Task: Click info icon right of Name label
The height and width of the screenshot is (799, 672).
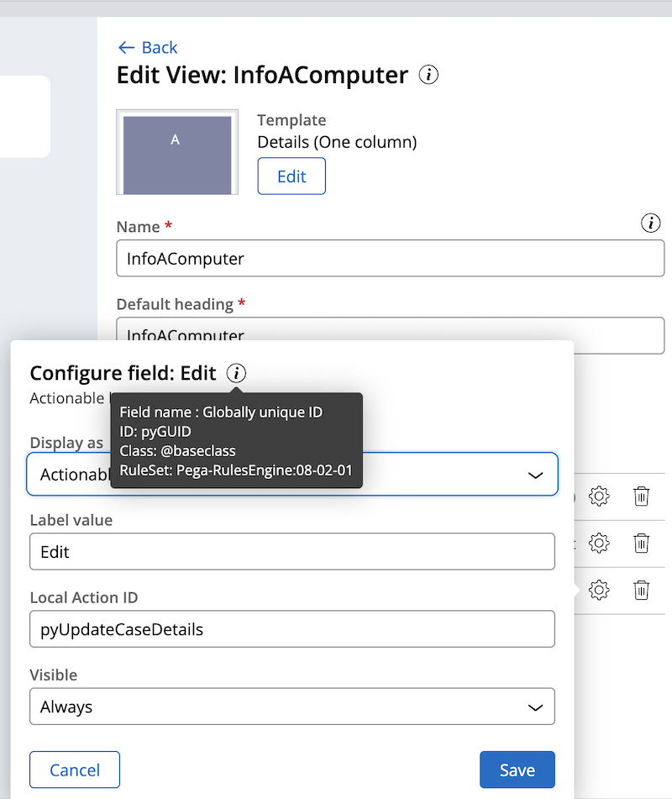Action: click(650, 223)
